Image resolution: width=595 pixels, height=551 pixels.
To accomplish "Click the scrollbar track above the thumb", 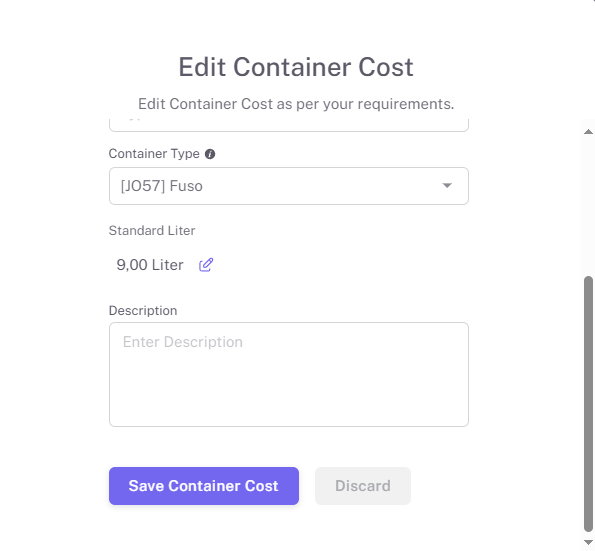I will pos(589,207).
